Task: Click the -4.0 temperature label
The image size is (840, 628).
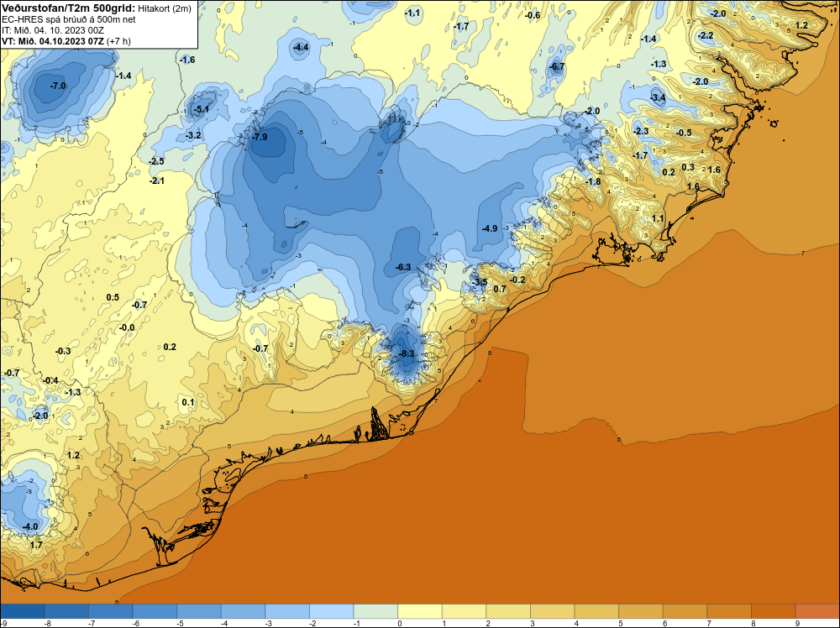Action: 30,526
